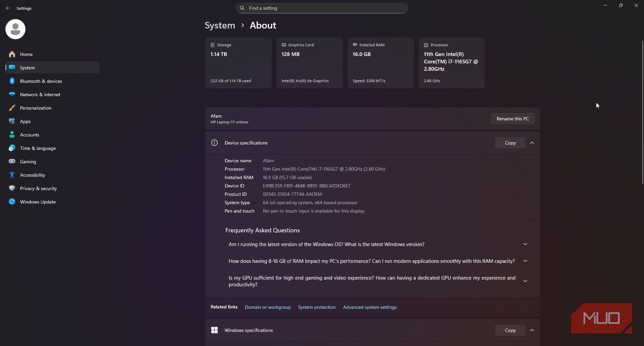644x346 pixels.
Task: Open Windows Update settings
Action: [52, 201]
